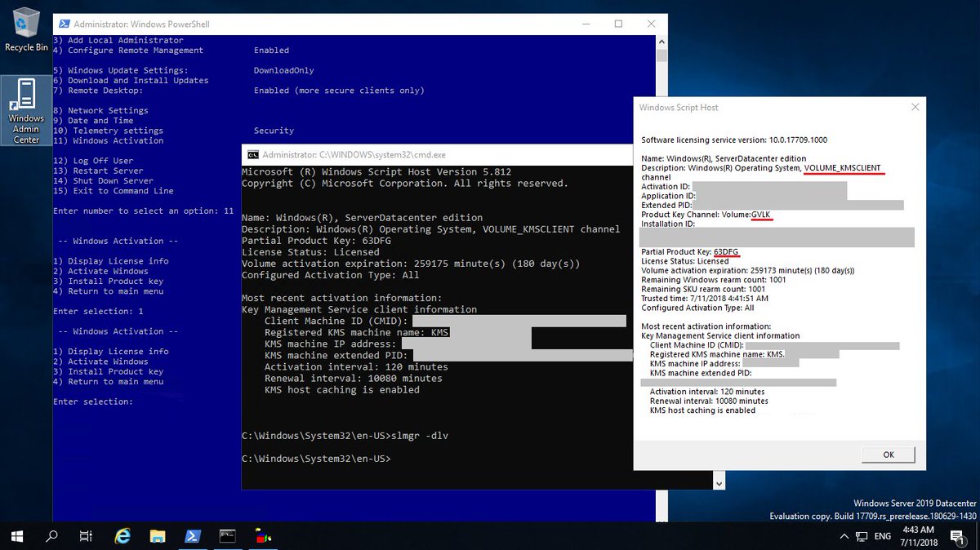Open the Start menu
The height and width of the screenshot is (550, 980).
(16, 536)
